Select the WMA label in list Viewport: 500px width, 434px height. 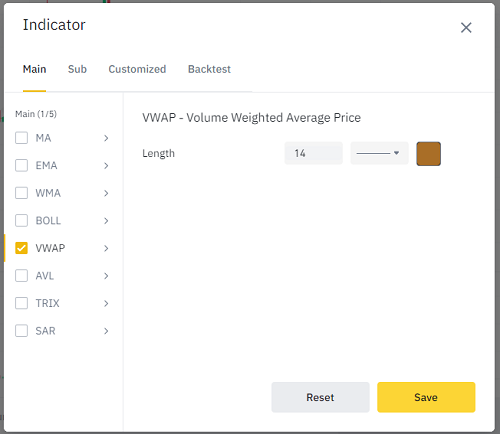point(48,193)
